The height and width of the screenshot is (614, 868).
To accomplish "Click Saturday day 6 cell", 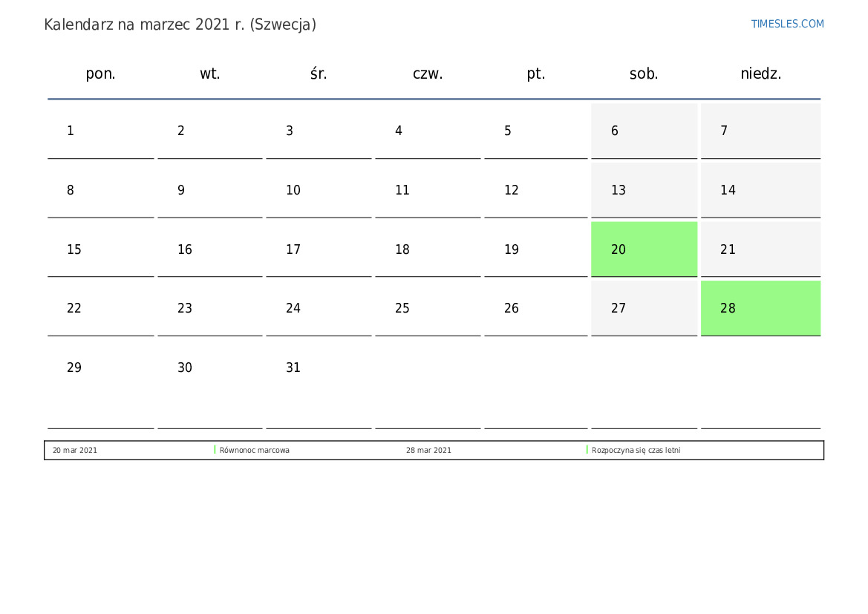I will tap(644, 131).
